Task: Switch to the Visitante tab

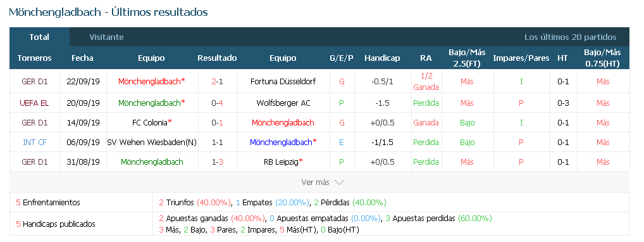Action: 106,37
